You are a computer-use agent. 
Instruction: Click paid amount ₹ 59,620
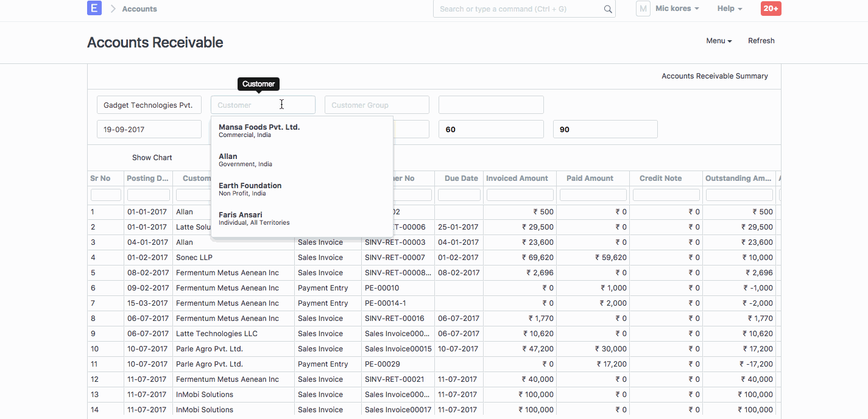611,258
